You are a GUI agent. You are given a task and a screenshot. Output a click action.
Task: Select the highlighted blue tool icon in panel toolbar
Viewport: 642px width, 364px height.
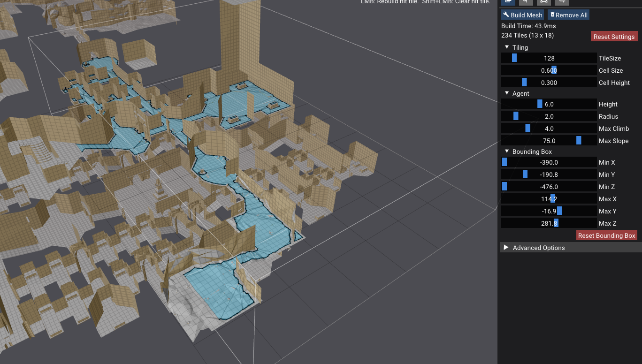[508, 2]
